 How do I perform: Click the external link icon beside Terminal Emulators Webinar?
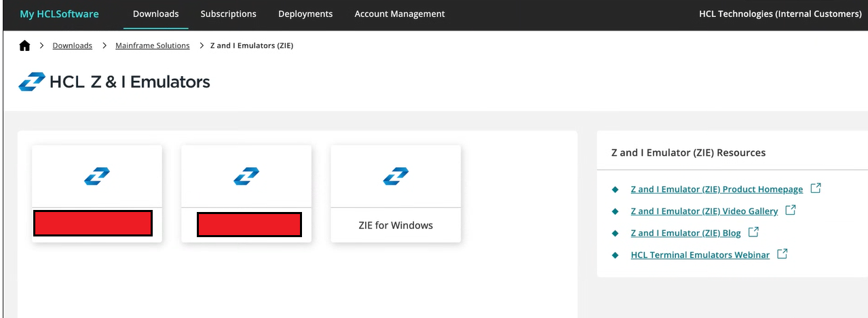(x=782, y=254)
